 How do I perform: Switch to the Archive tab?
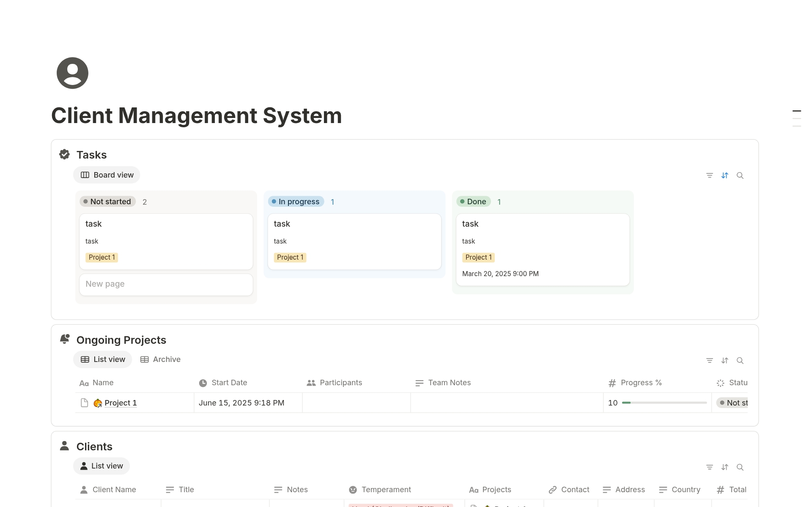click(x=160, y=359)
